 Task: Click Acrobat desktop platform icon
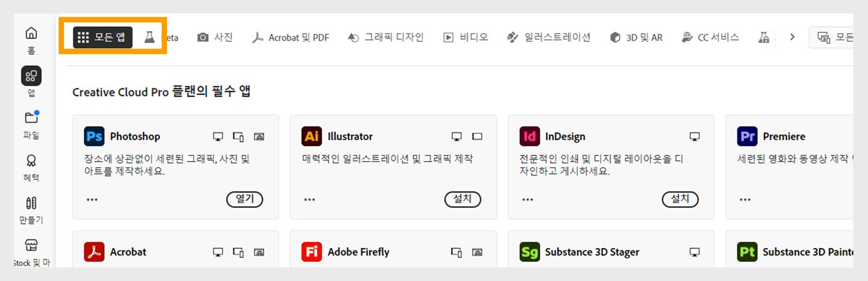coord(218,252)
